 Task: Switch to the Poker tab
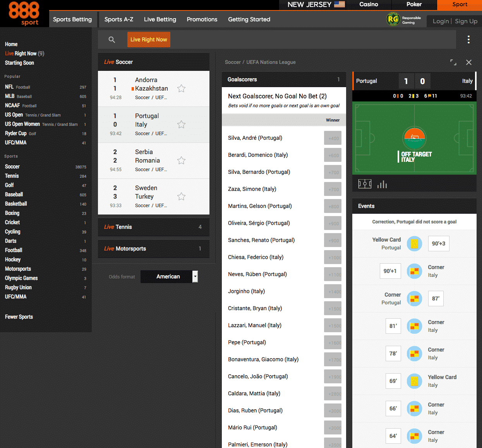(414, 5)
